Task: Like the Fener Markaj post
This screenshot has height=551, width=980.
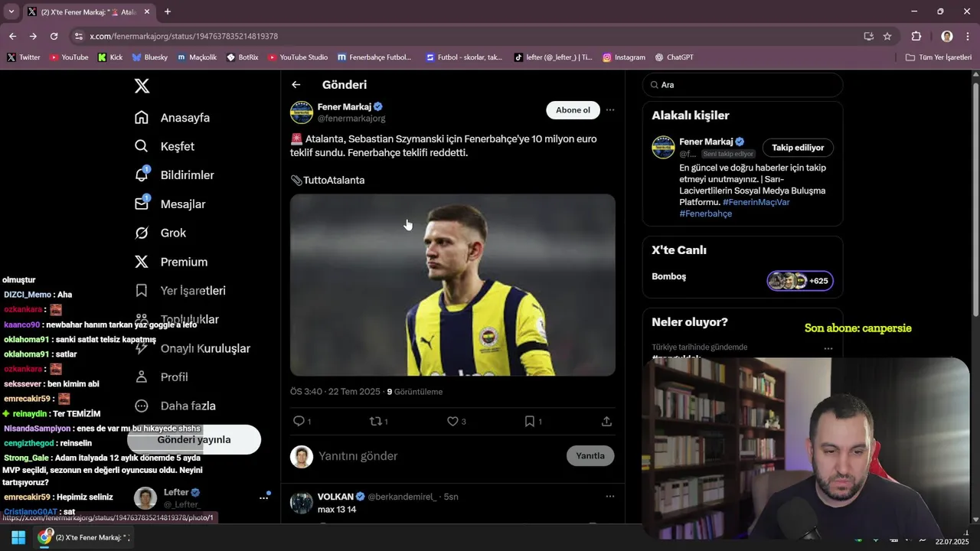Action: point(452,421)
